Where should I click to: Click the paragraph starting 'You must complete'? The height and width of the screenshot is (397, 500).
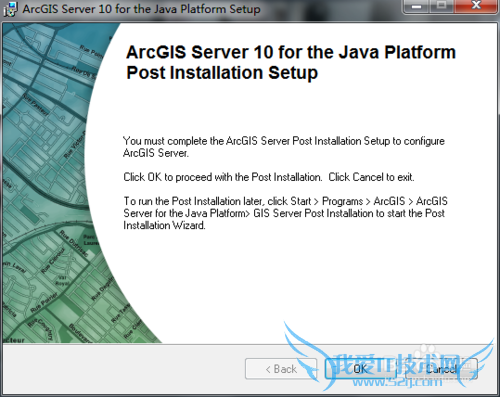point(284,147)
